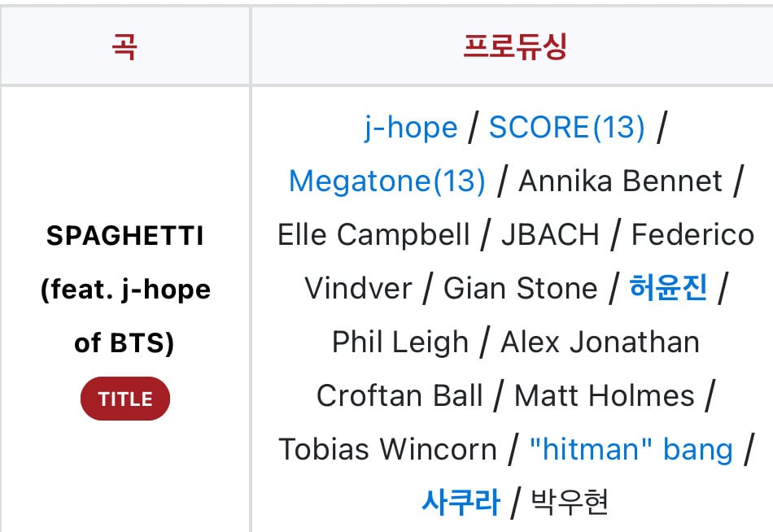Click the word Federico
The width and height of the screenshot is (773, 532).
pyautogui.click(x=692, y=235)
